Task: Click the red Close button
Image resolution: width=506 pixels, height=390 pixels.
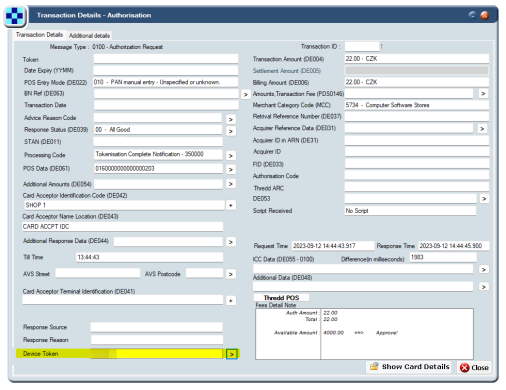Action: tap(474, 367)
